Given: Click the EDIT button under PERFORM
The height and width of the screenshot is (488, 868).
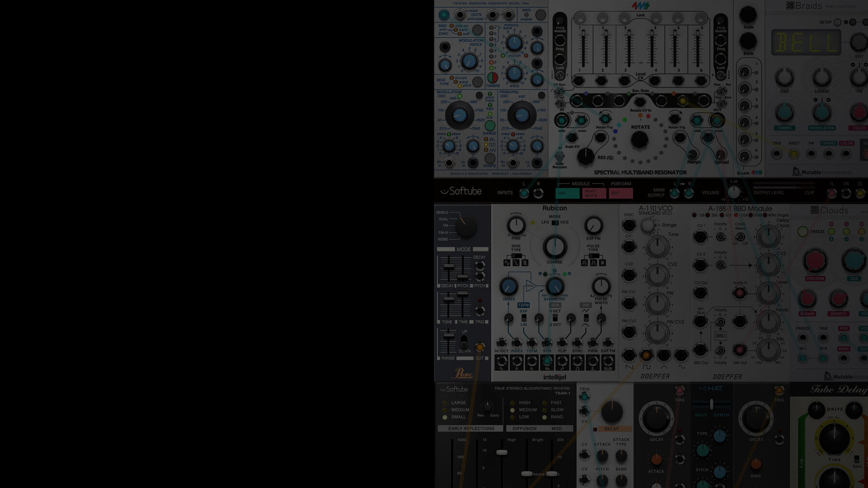Looking at the screenshot, I should tap(620, 192).
